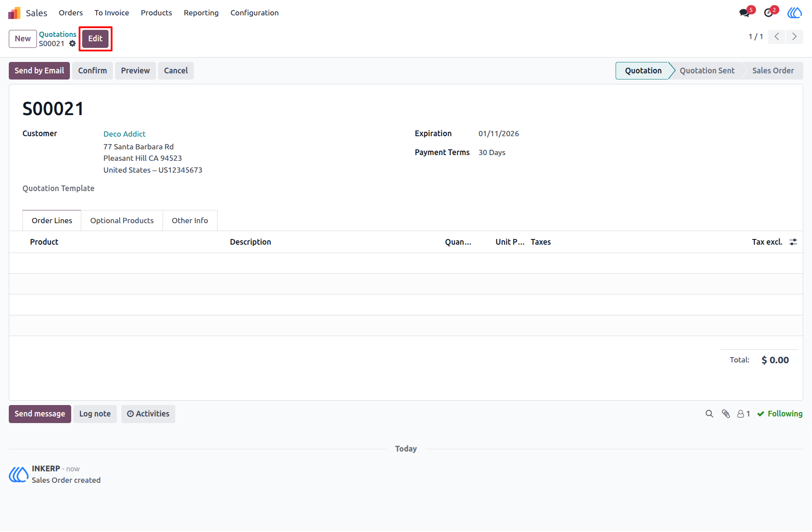The height and width of the screenshot is (532, 812).
Task: Go back to the Quotations breadcrumb
Action: click(x=58, y=34)
